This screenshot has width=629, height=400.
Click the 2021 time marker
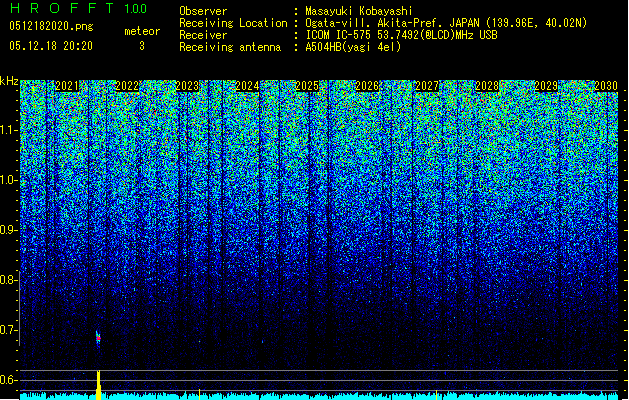[67, 86]
